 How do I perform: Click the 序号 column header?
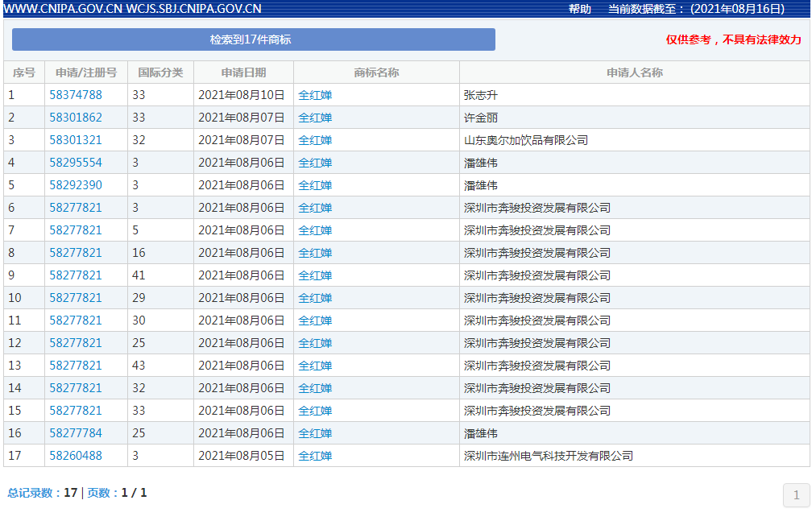(x=24, y=72)
